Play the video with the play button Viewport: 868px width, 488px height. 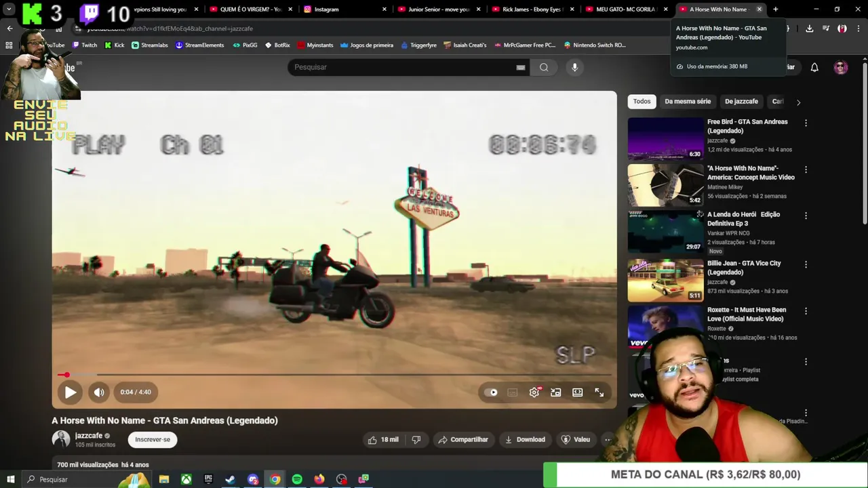click(71, 392)
